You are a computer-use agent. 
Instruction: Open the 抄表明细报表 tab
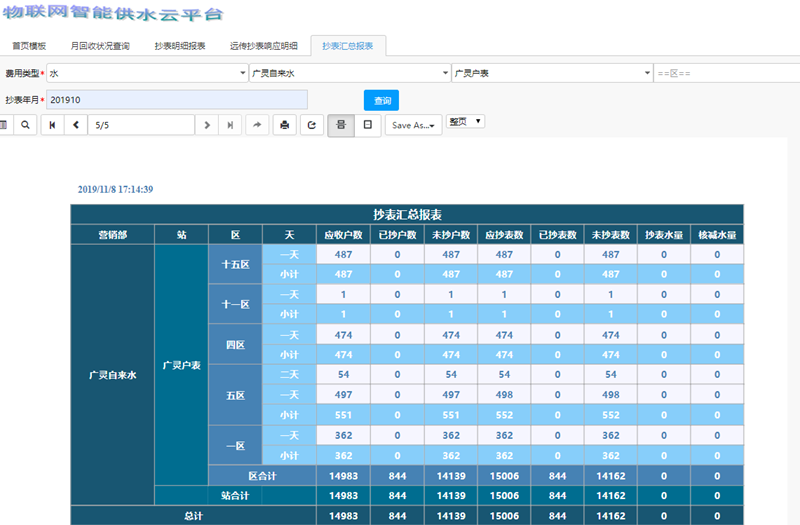(180, 46)
